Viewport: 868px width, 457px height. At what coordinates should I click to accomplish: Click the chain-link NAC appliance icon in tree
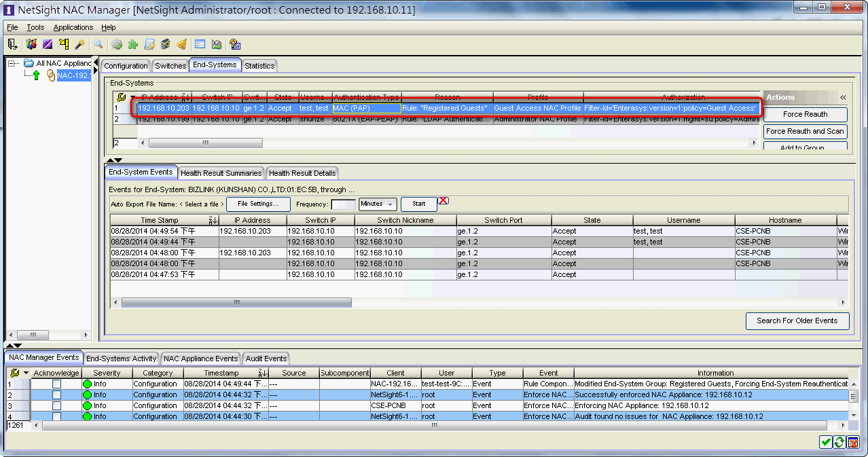tap(51, 75)
